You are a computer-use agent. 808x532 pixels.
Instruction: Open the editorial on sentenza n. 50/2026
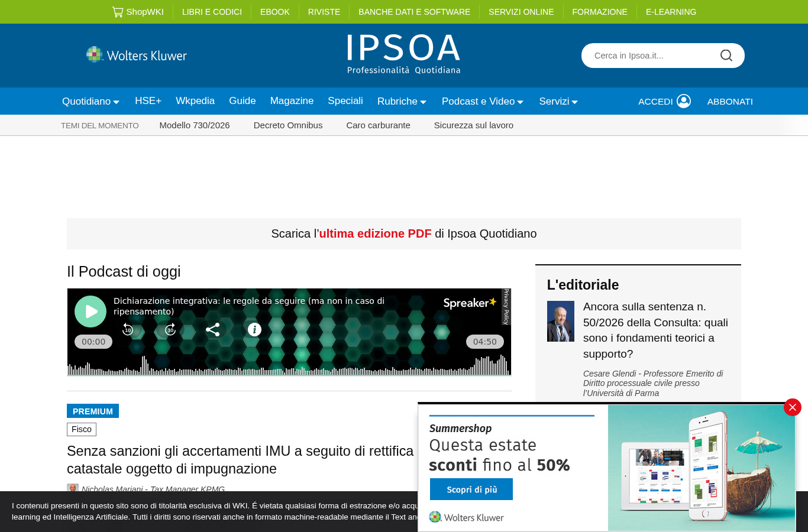click(655, 330)
